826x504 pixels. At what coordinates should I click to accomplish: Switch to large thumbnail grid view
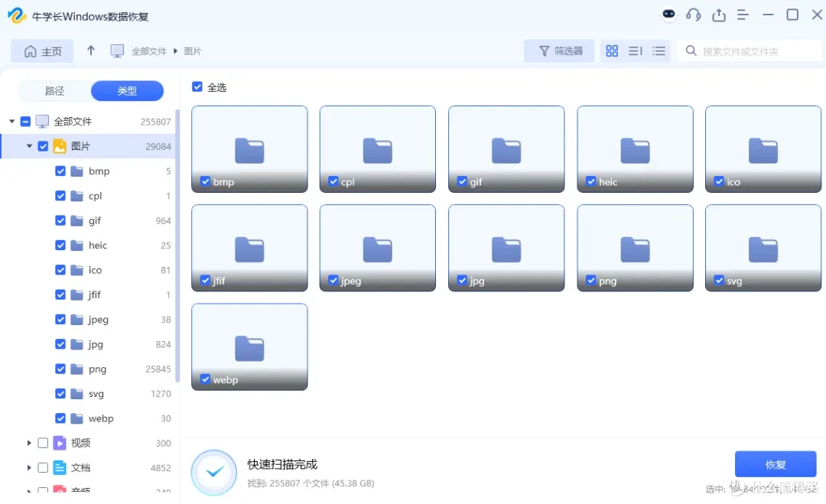[612, 51]
